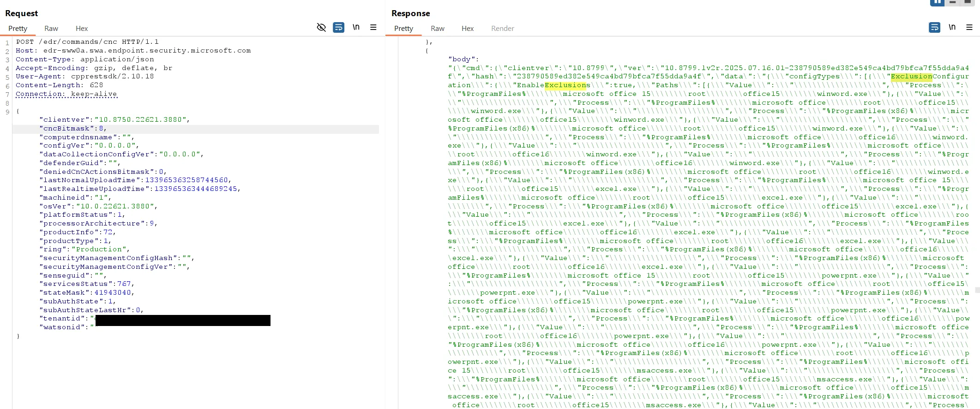Screen dimensions: 980x409
Task: Switch to top-bottom stacked layout
Action: (952, 2)
